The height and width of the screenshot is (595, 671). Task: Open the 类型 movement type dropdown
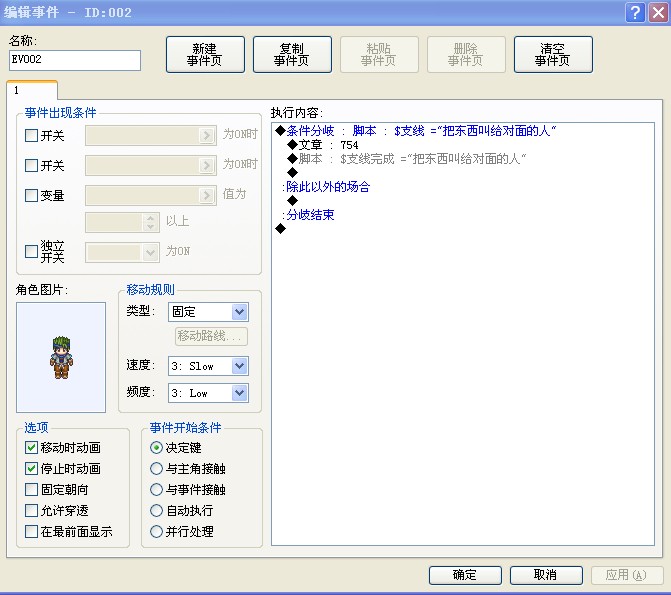(x=208, y=312)
